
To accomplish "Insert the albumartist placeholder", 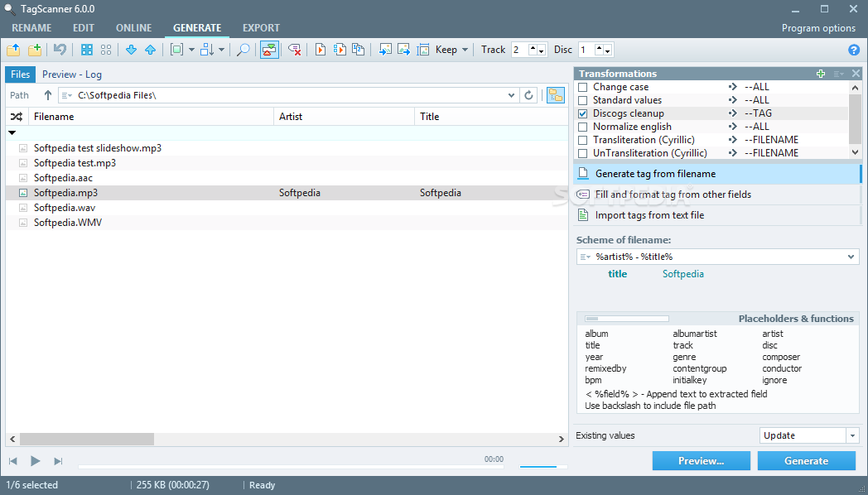I will coord(695,334).
